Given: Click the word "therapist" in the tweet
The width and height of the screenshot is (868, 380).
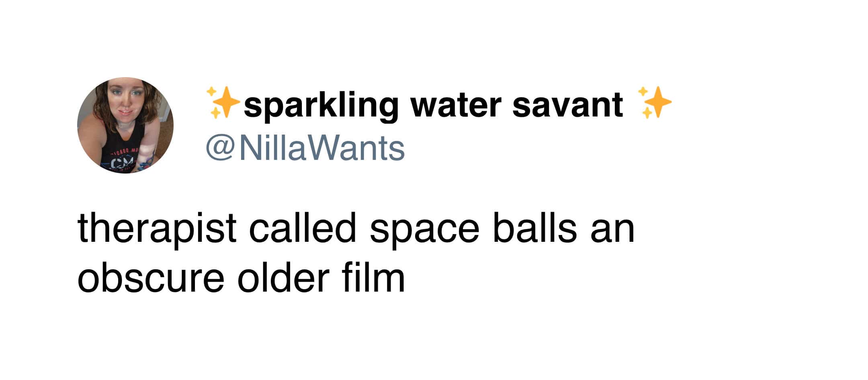Looking at the screenshot, I should coord(157,229).
